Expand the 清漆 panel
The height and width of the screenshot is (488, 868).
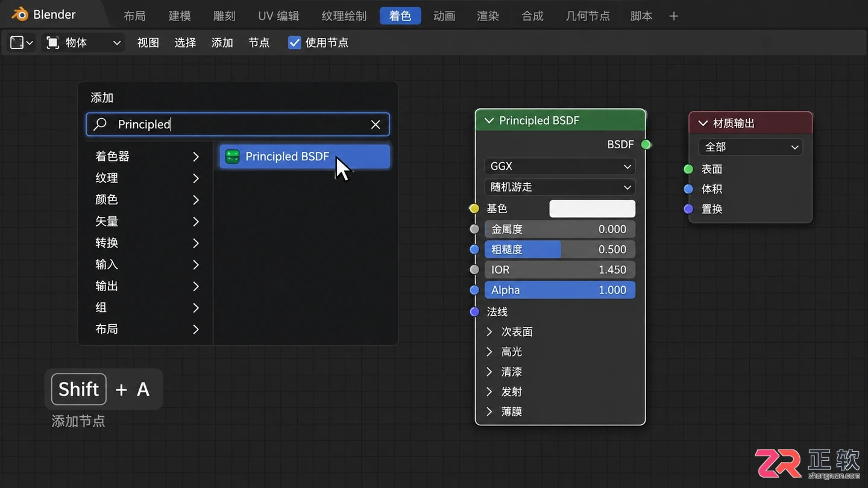pyautogui.click(x=489, y=372)
